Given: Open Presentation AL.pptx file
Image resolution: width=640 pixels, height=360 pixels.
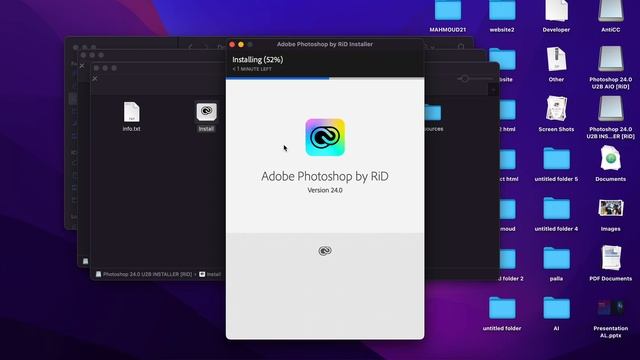Looking at the screenshot, I should (611, 308).
